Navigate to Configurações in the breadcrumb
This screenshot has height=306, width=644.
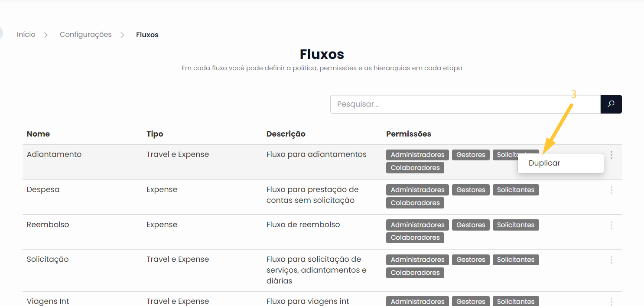[x=86, y=35]
